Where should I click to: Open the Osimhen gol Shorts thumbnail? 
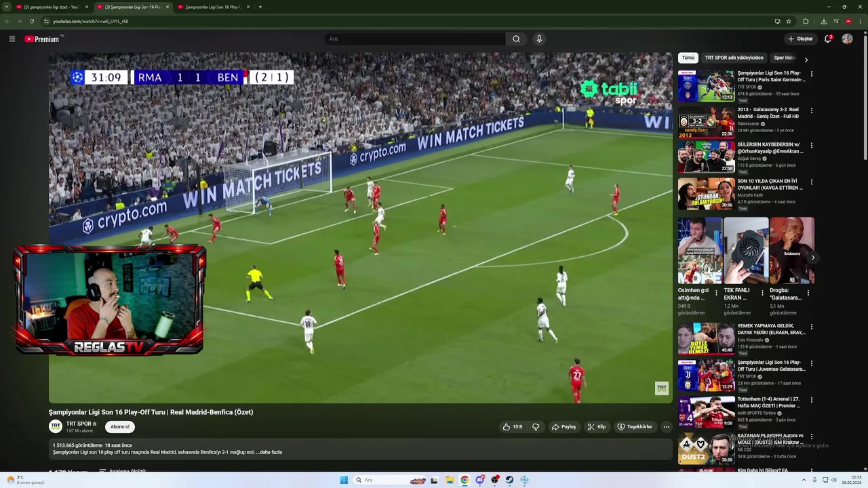(x=700, y=250)
